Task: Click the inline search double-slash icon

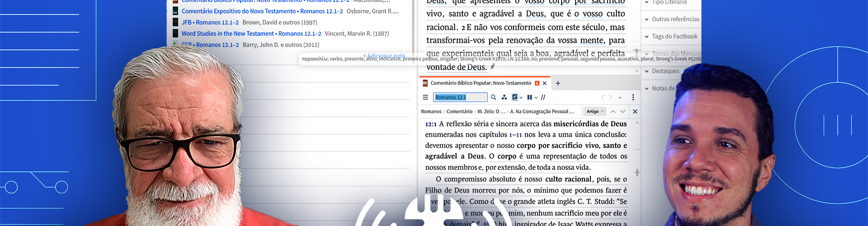Action: 543,97
